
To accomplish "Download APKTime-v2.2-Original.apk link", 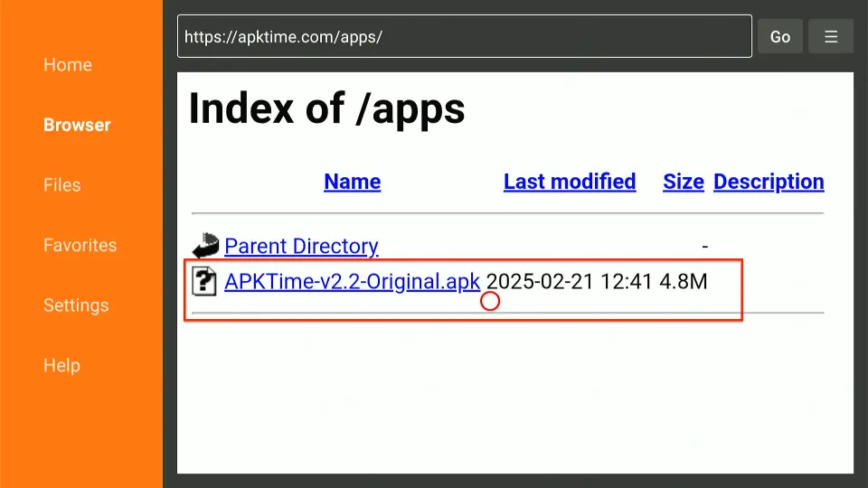I will tap(352, 282).
